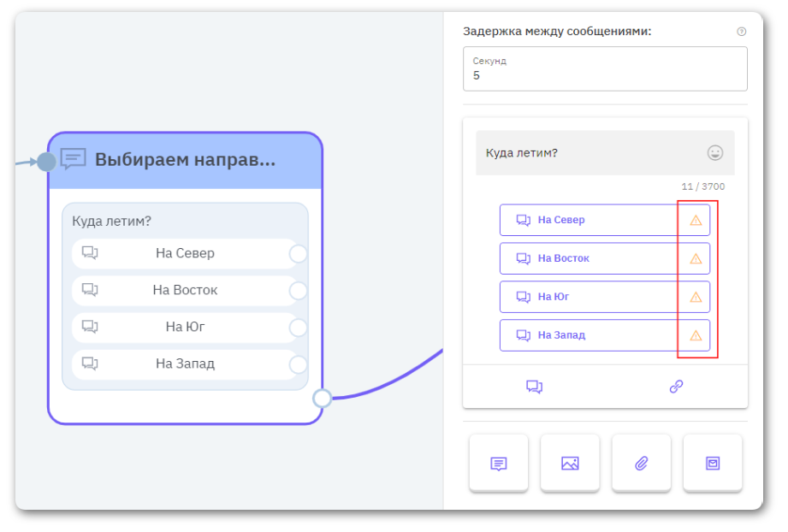
Task: Edit the На Юг button in the panel
Action: (605, 297)
